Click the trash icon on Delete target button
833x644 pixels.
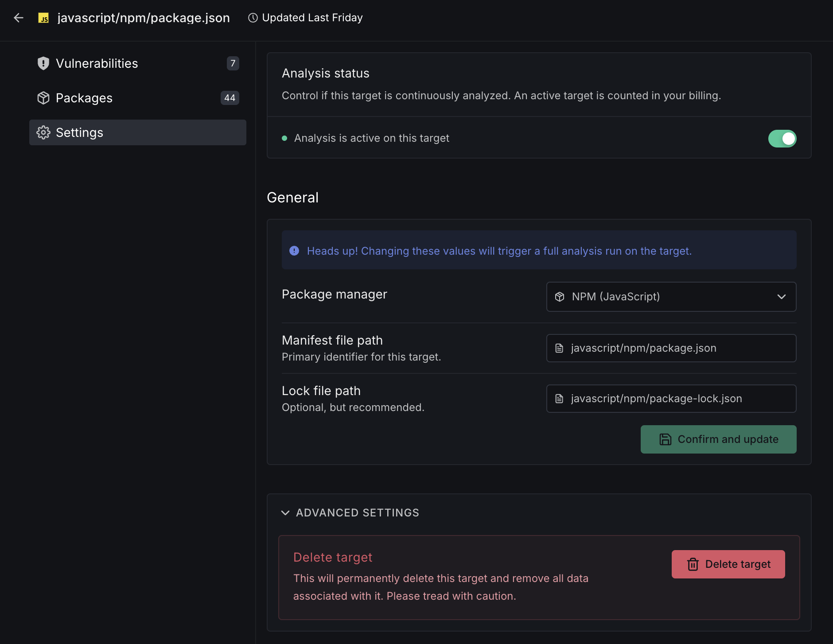coord(693,564)
